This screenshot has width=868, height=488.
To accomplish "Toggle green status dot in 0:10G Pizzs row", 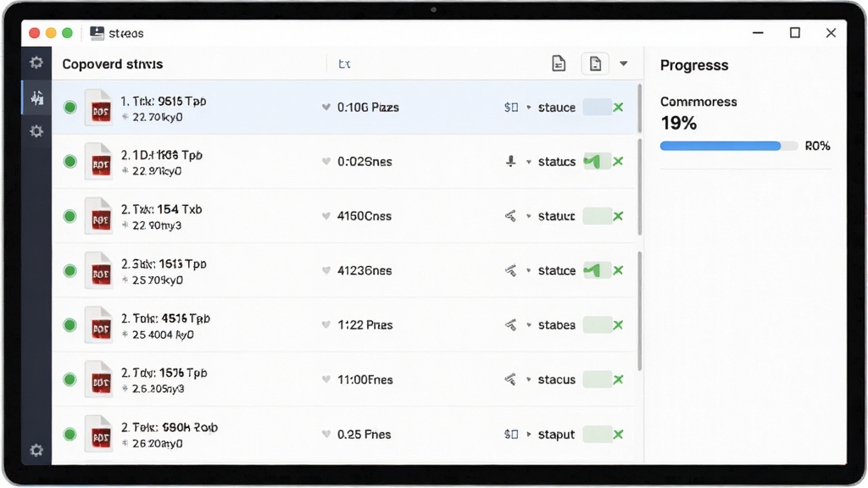I will pos(70,107).
